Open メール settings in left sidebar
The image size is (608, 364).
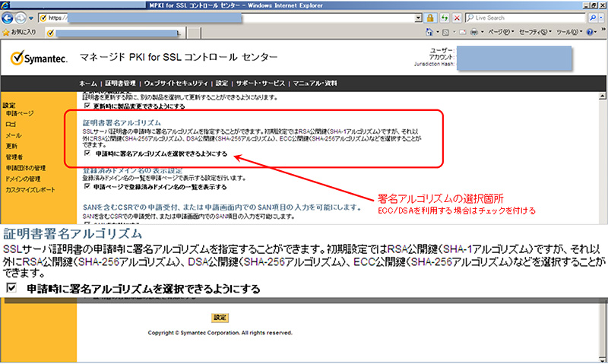[x=14, y=135]
